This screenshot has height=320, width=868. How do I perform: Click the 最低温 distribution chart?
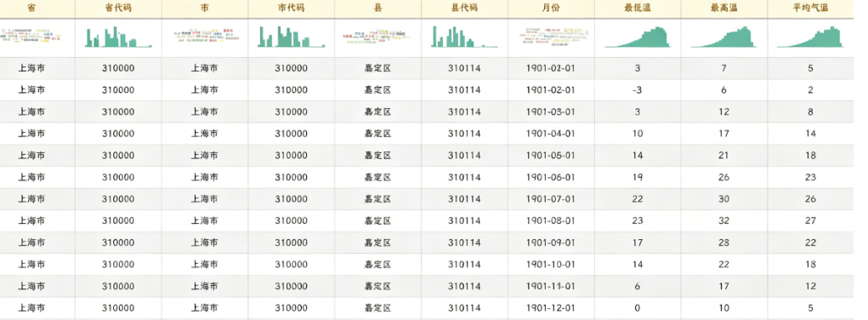[x=637, y=37]
